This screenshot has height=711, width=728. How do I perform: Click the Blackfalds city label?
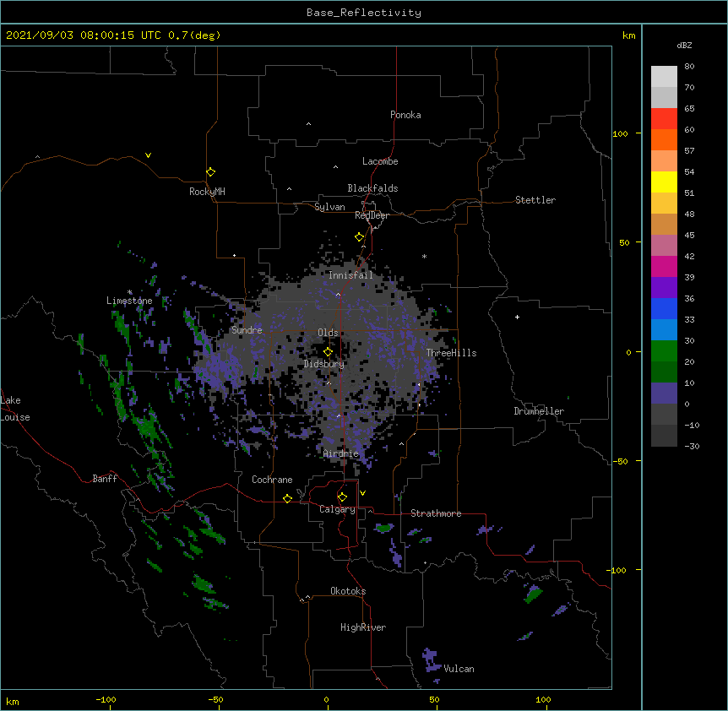coord(372,188)
